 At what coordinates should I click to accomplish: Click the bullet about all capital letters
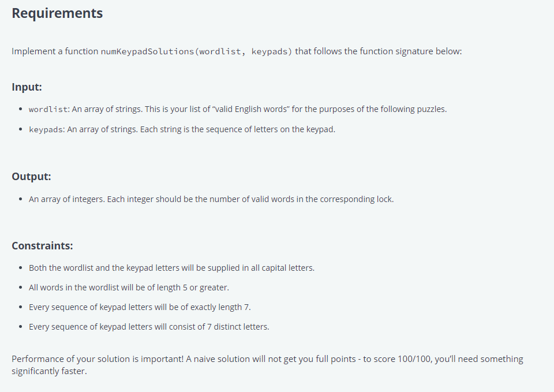tap(172, 268)
